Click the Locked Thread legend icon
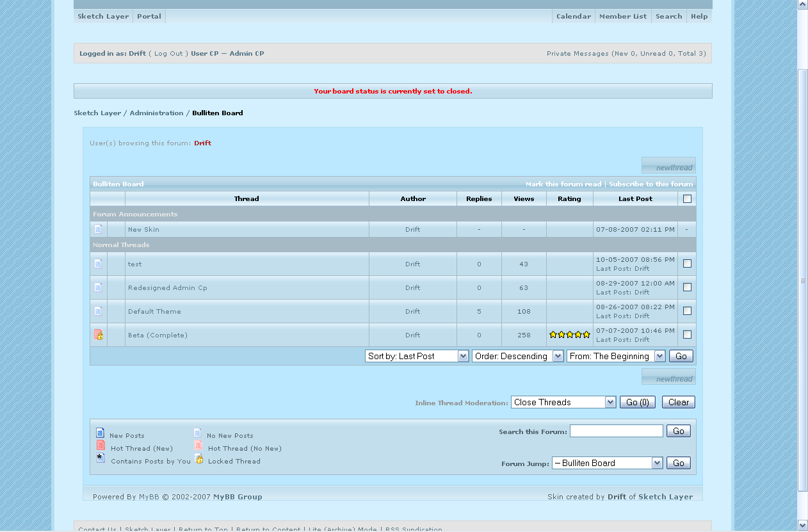This screenshot has height=532, width=808. [x=198, y=460]
